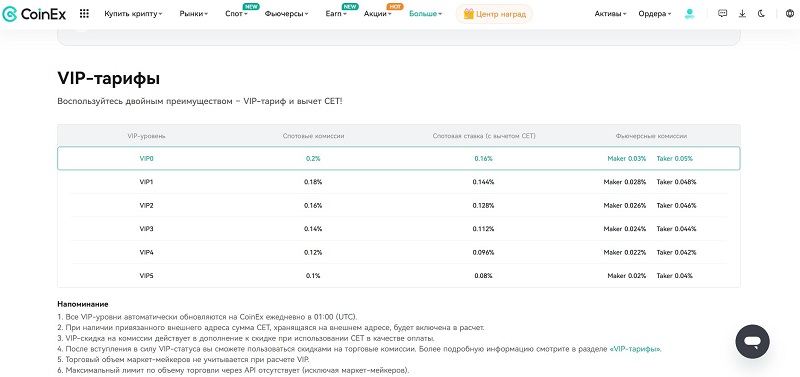Screen dimensions: 800x377
Task: Click the download app icon
Action: click(742, 14)
